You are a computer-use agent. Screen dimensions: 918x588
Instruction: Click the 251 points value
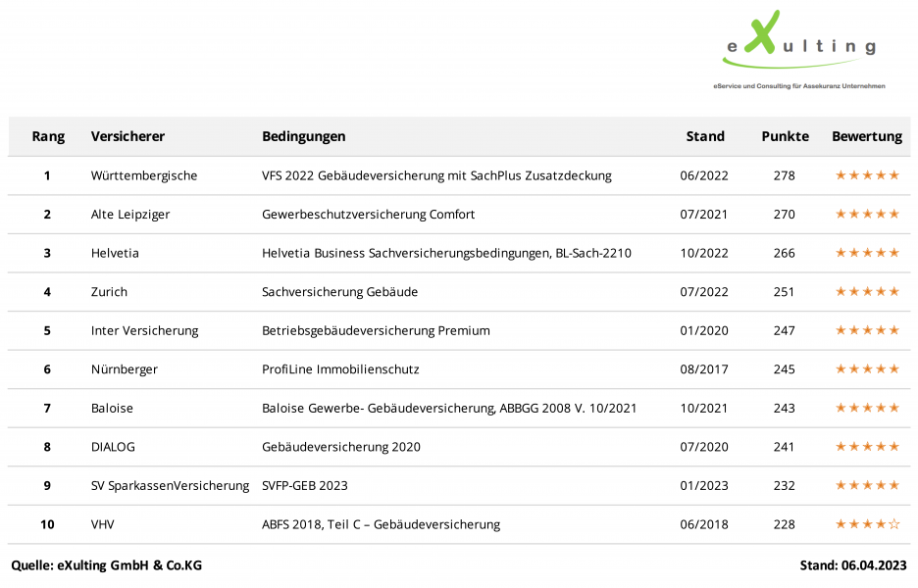[x=784, y=291]
